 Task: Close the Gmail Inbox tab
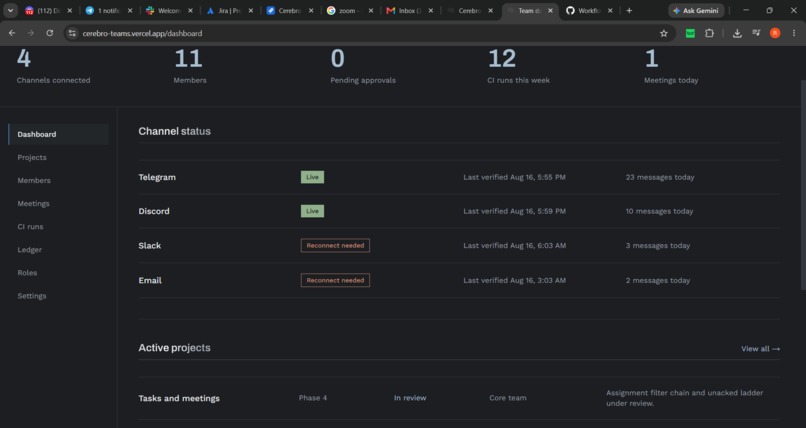[x=430, y=10]
